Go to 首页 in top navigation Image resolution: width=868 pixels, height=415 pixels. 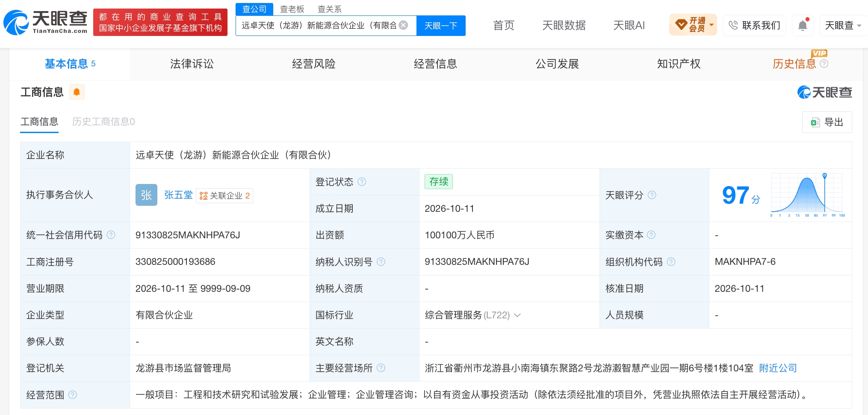click(504, 26)
